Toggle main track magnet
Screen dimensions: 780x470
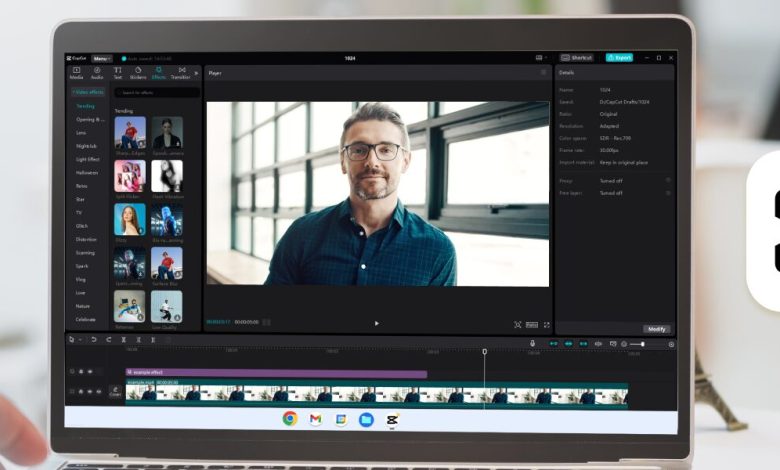[553, 344]
